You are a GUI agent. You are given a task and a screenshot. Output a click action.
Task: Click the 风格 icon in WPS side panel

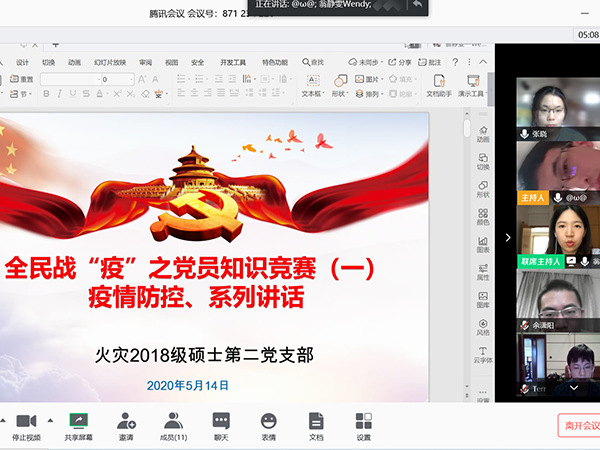(x=483, y=327)
